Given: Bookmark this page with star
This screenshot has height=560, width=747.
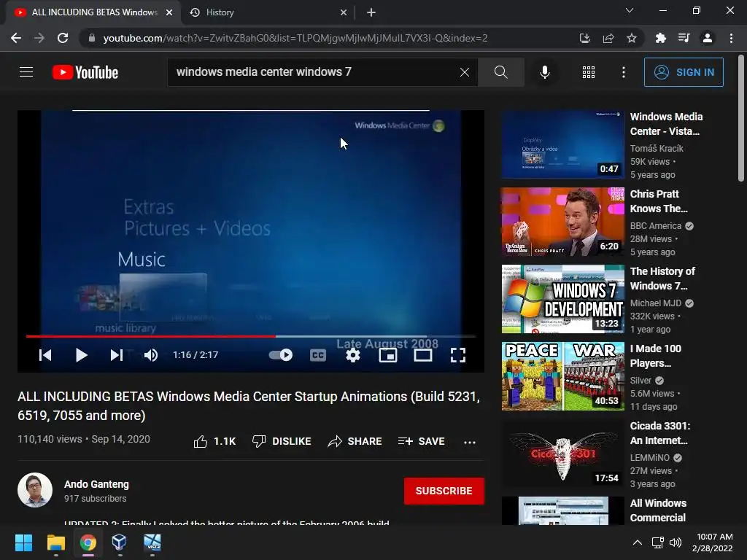Looking at the screenshot, I should 632,38.
